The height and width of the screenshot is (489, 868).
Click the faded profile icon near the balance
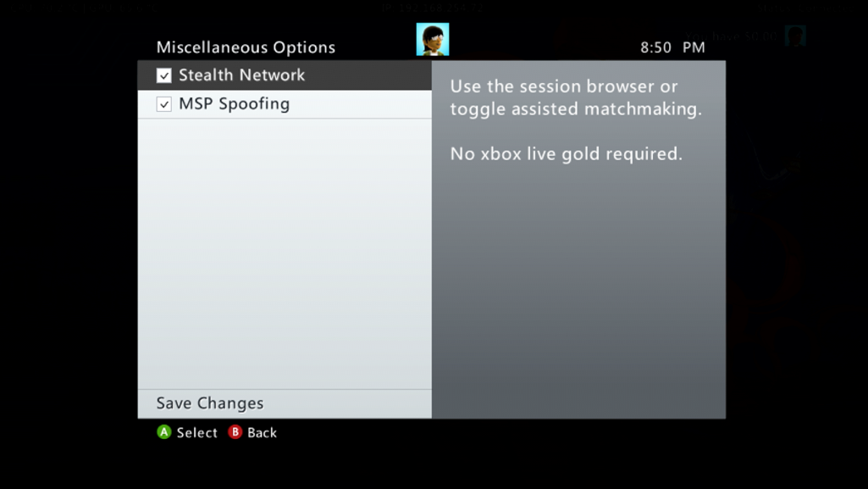[795, 36]
